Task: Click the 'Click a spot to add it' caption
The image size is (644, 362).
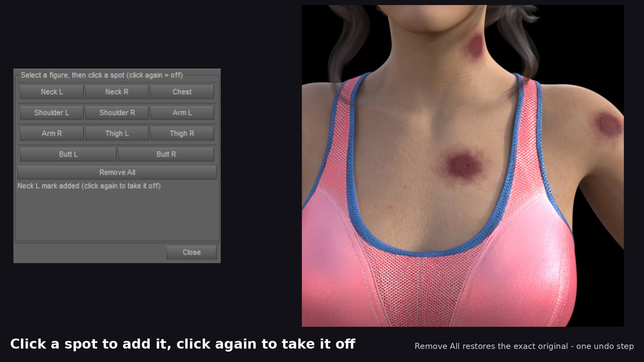Action: tap(182, 344)
